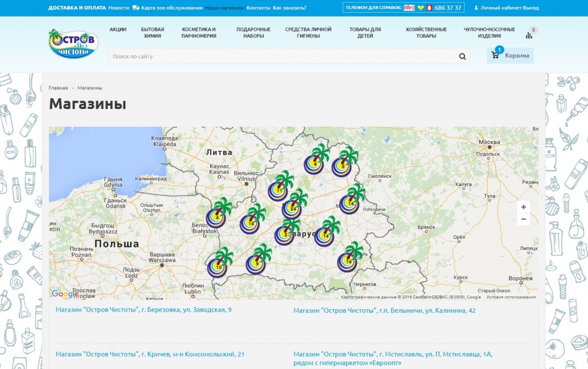Open the Новости link

click(118, 7)
